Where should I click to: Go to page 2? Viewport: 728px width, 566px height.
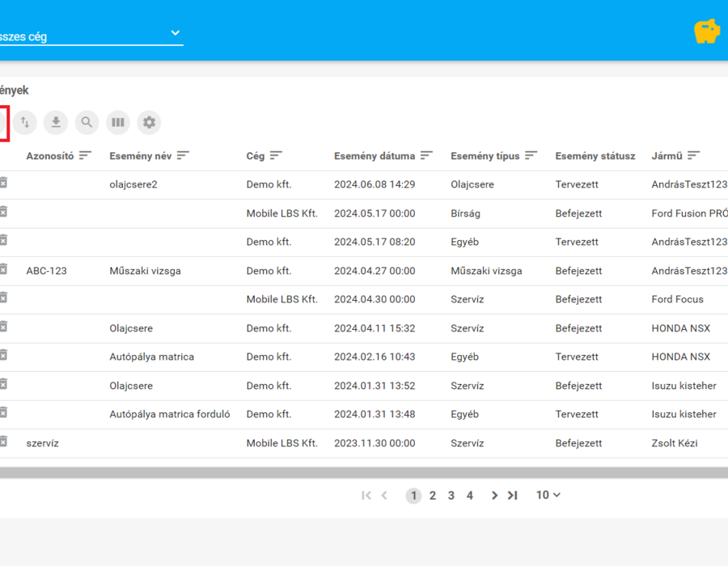433,496
